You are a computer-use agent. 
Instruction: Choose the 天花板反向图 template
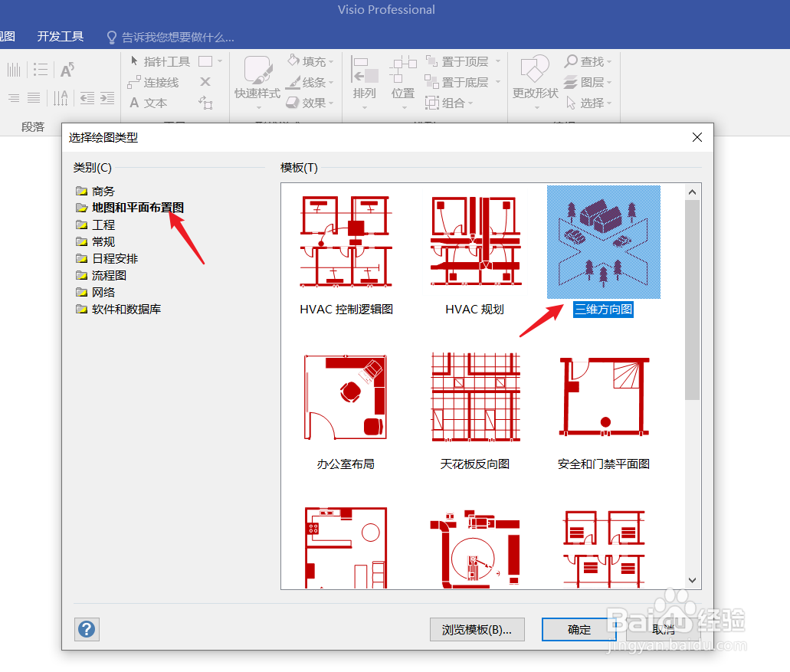point(474,411)
